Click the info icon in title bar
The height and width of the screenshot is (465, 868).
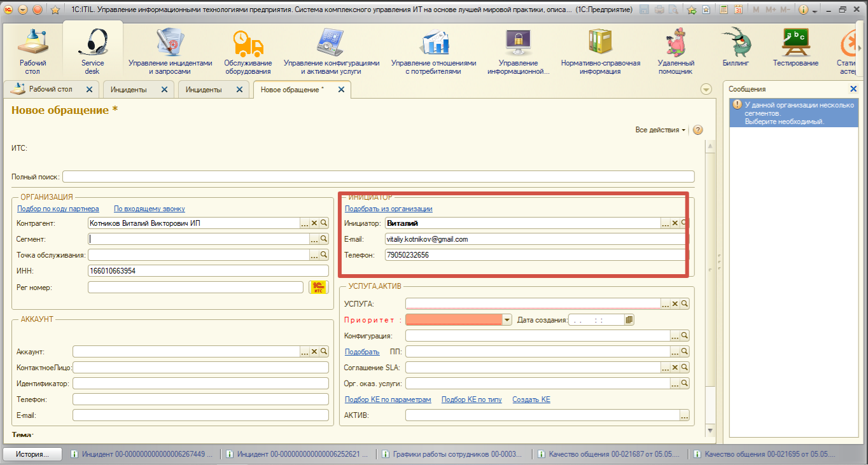pyautogui.click(x=802, y=10)
